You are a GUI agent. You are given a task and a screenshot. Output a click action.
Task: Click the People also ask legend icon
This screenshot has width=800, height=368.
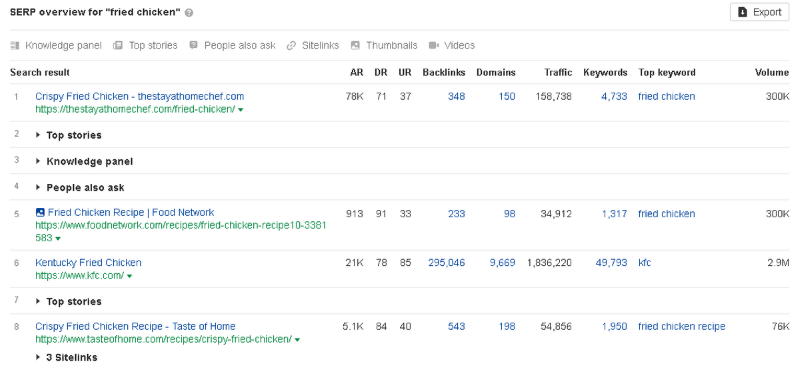193,45
